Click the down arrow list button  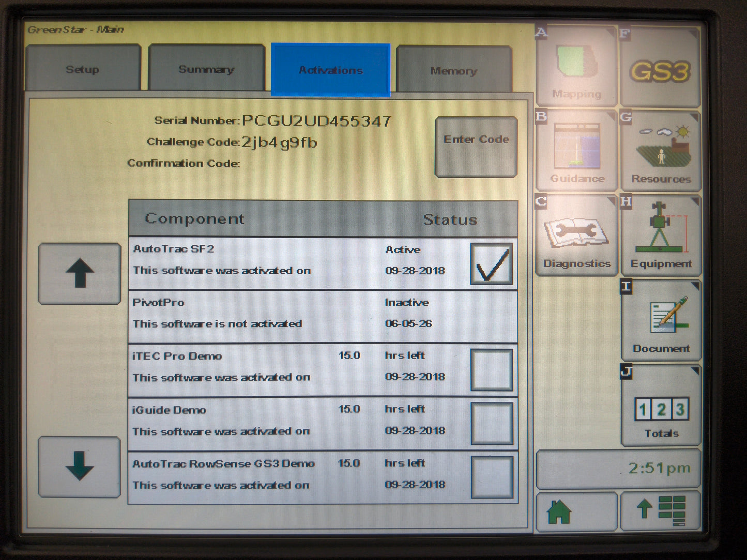pyautogui.click(x=80, y=466)
